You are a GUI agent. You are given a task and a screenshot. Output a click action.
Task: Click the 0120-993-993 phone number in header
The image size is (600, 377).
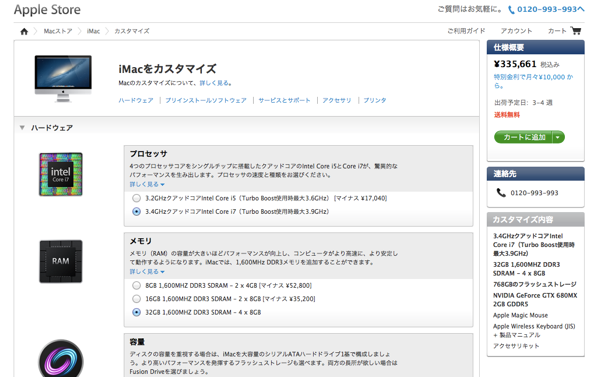pyautogui.click(x=551, y=10)
